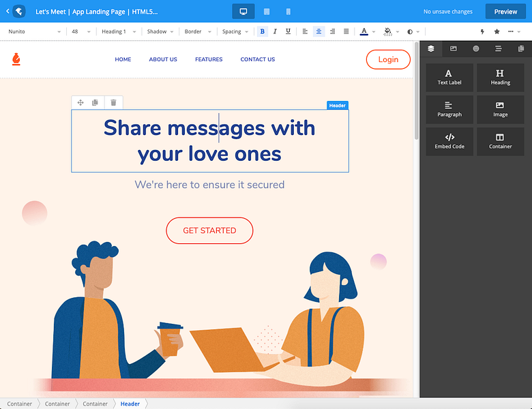Select first Container in breadcrumb
The image size is (532, 409).
19,404
